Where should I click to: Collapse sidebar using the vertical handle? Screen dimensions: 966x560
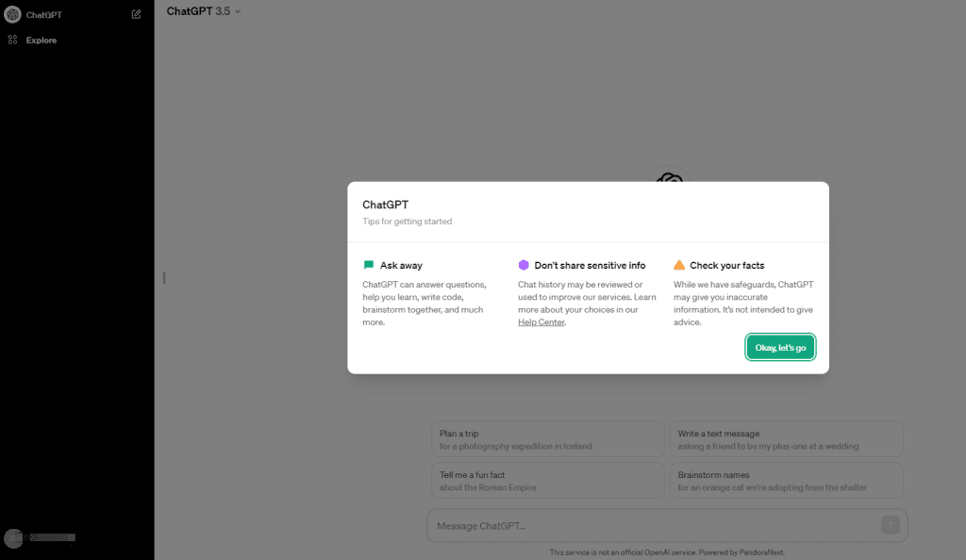point(164,278)
